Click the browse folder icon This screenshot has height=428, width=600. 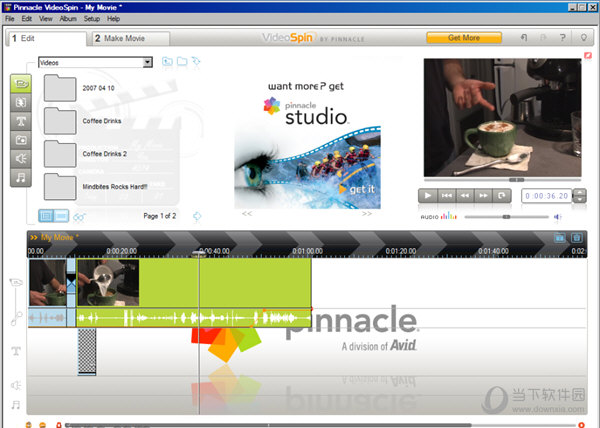182,61
